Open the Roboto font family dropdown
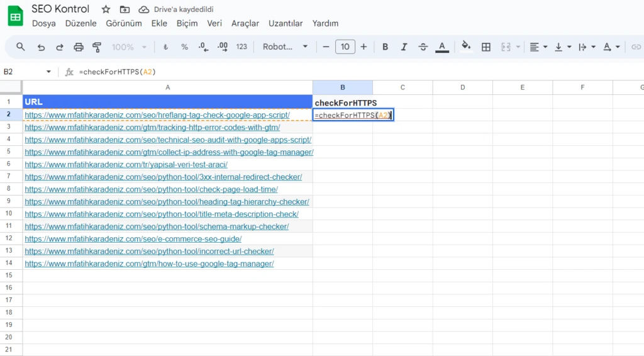This screenshot has width=644, height=356. click(286, 47)
